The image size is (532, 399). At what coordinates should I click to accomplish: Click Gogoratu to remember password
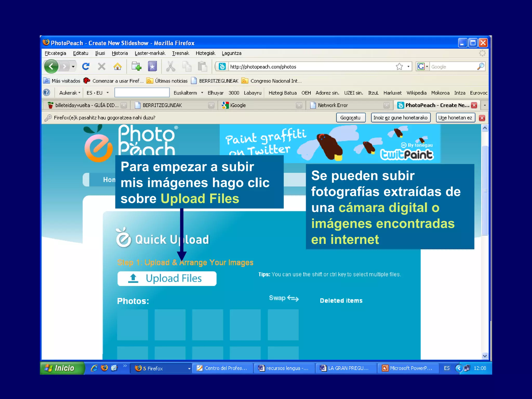pyautogui.click(x=351, y=118)
